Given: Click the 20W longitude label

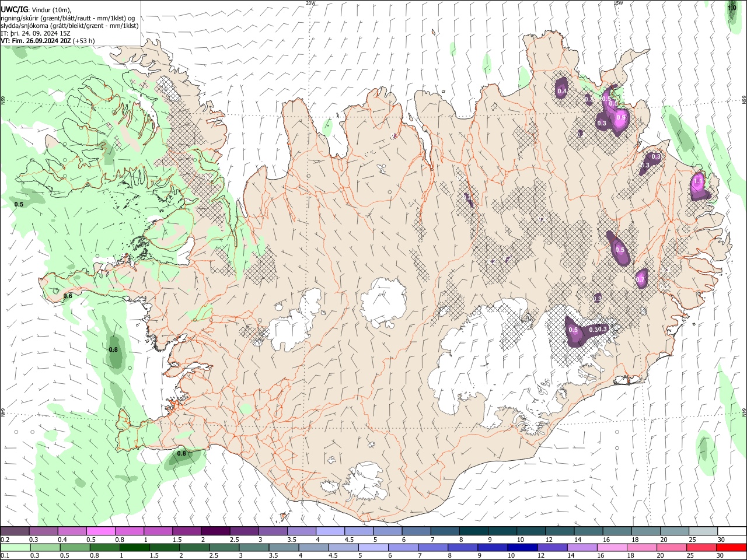Looking at the screenshot, I should click(310, 2).
